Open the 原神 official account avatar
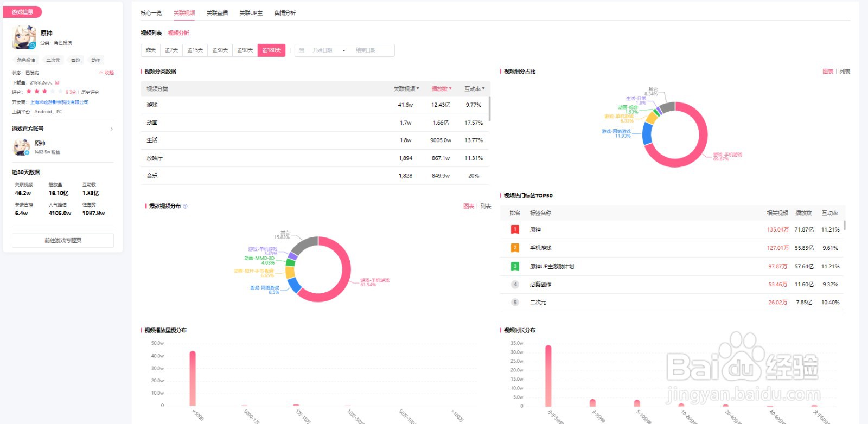Viewport: 868px width, 424px height. pyautogui.click(x=22, y=147)
